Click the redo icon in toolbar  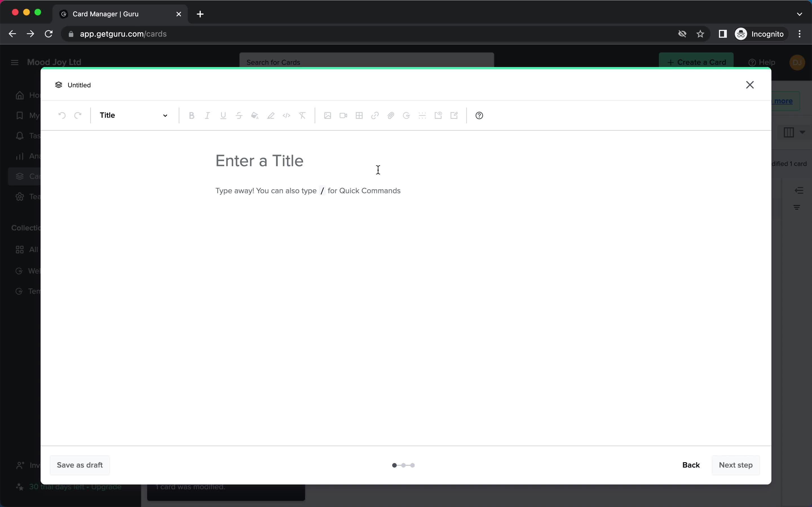(x=78, y=115)
